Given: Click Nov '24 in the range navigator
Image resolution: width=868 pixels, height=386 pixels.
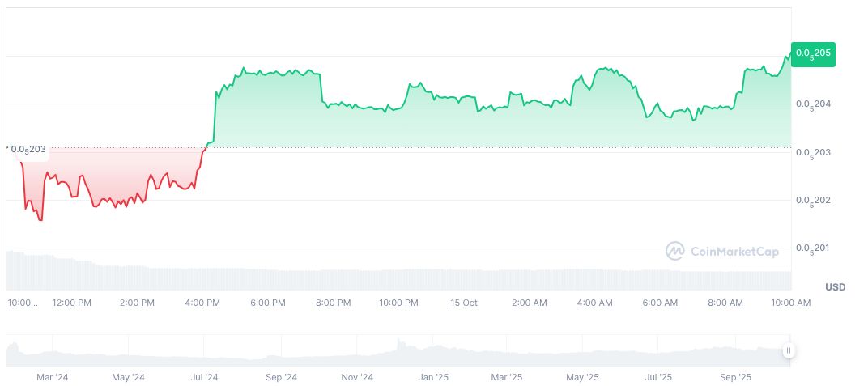Looking at the screenshot, I should (357, 377).
